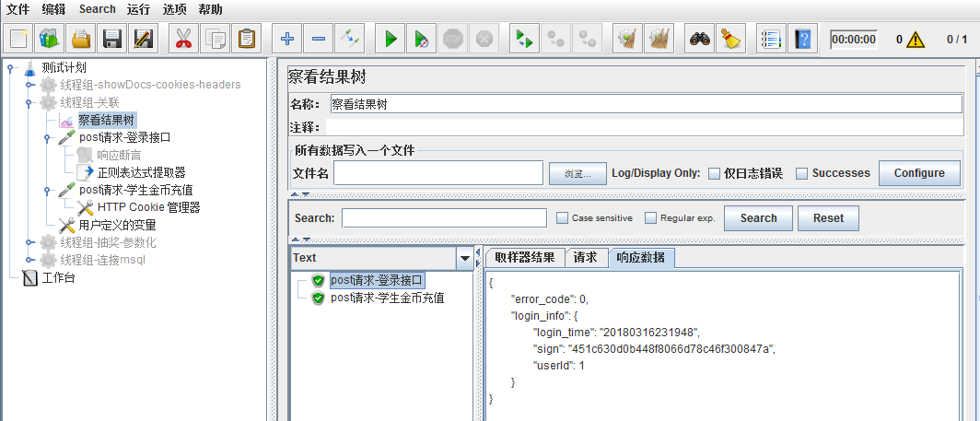The width and height of the screenshot is (980, 421).
Task: Switch to the 响应数据 tab
Action: pos(641,258)
